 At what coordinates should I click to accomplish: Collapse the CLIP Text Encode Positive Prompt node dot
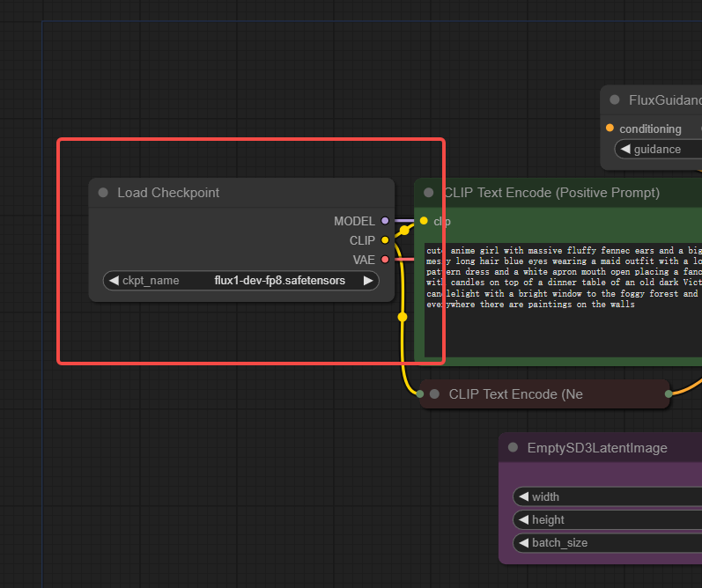click(x=428, y=193)
